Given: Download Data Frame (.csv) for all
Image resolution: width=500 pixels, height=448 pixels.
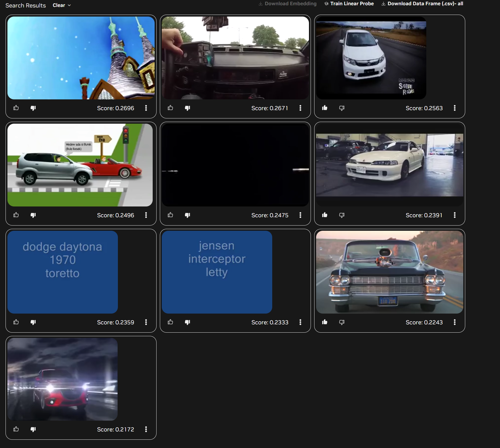Looking at the screenshot, I should pyautogui.click(x=422, y=4).
